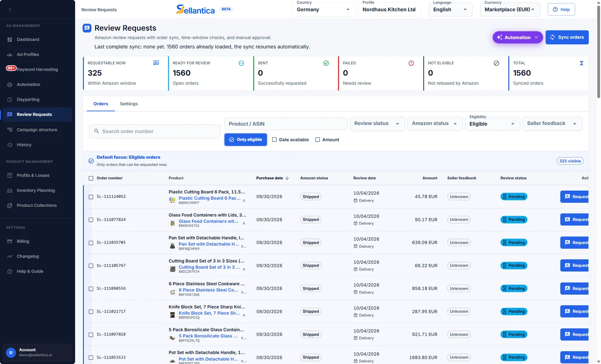This screenshot has width=601, height=364.
Task: Expand the Seller feedback filter
Action: (x=552, y=123)
